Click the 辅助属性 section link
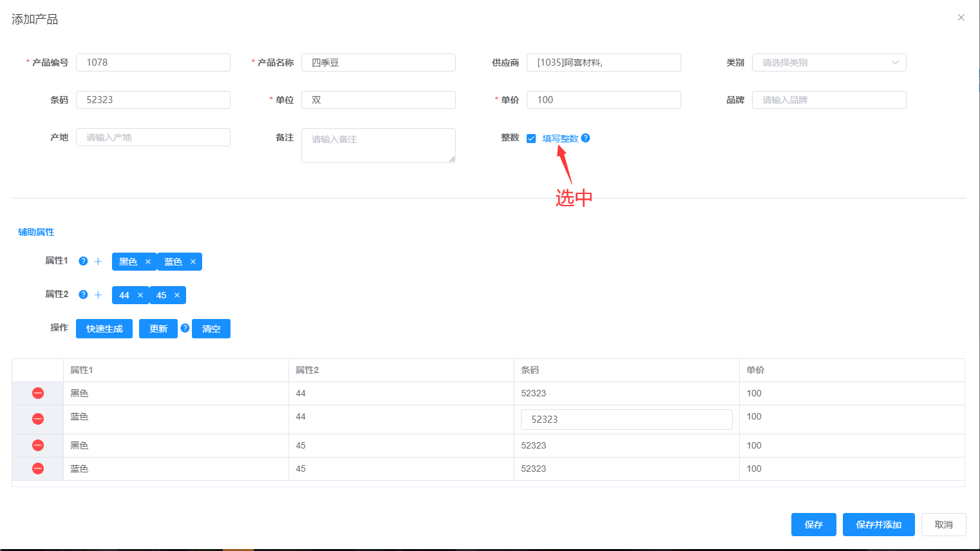Viewport: 980px width, 551px height. [36, 232]
